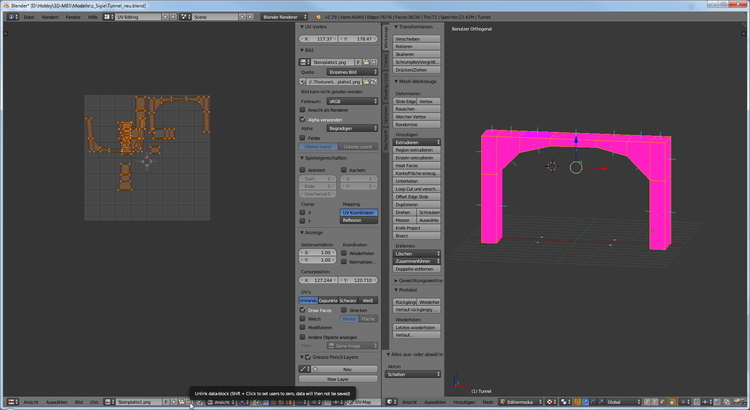Viewport: 750px width, 410px height.
Task: Open the Extrudieren dropdown in Mesh tools
Action: [x=417, y=142]
